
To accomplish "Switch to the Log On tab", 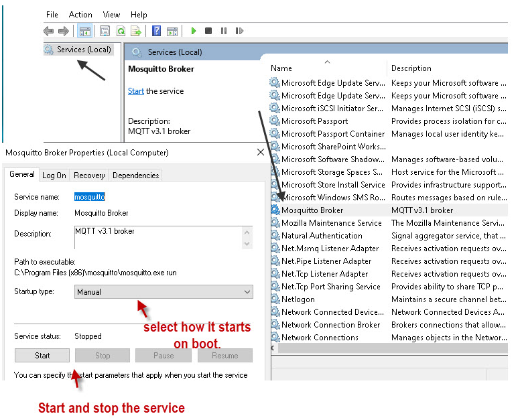I will pyautogui.click(x=54, y=176).
